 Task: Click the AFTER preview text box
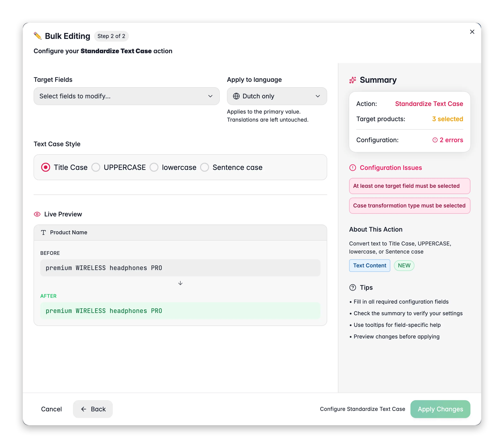(x=180, y=311)
